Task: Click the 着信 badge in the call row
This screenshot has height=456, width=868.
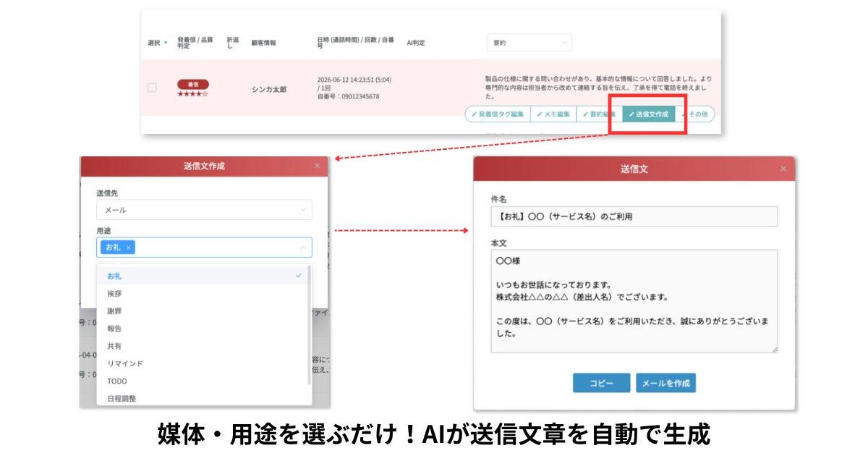Action: [193, 84]
